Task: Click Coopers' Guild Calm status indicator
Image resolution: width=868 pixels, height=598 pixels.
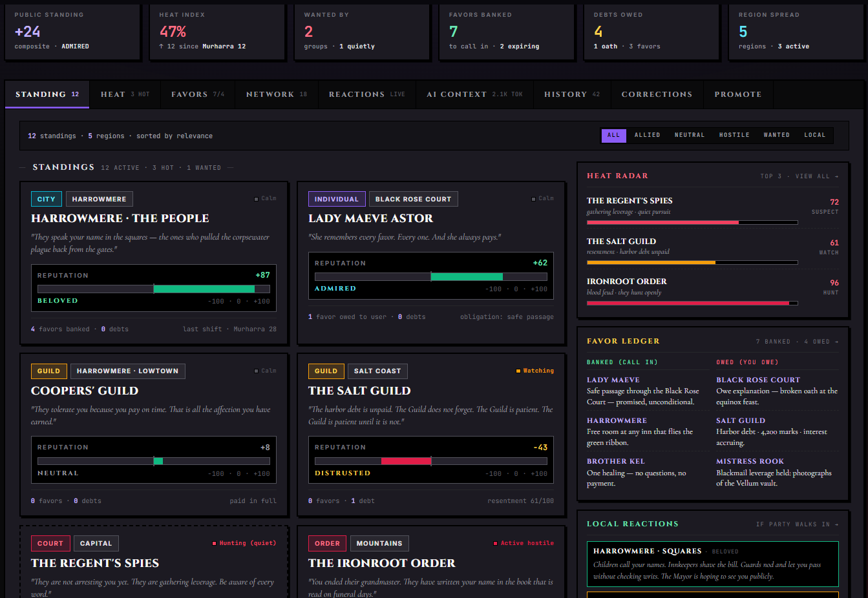Action: point(265,371)
